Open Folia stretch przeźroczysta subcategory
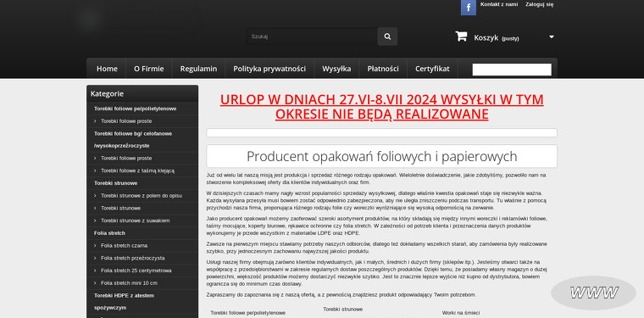Viewport: 644px width, 318px height. tap(133, 258)
